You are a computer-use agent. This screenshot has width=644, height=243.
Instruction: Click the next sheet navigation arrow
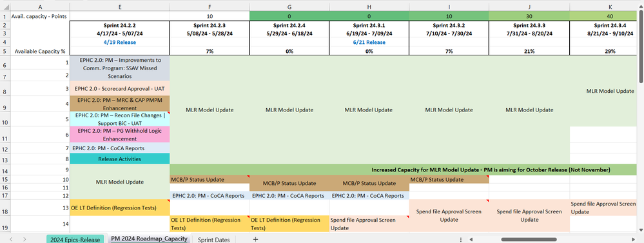tap(24, 239)
